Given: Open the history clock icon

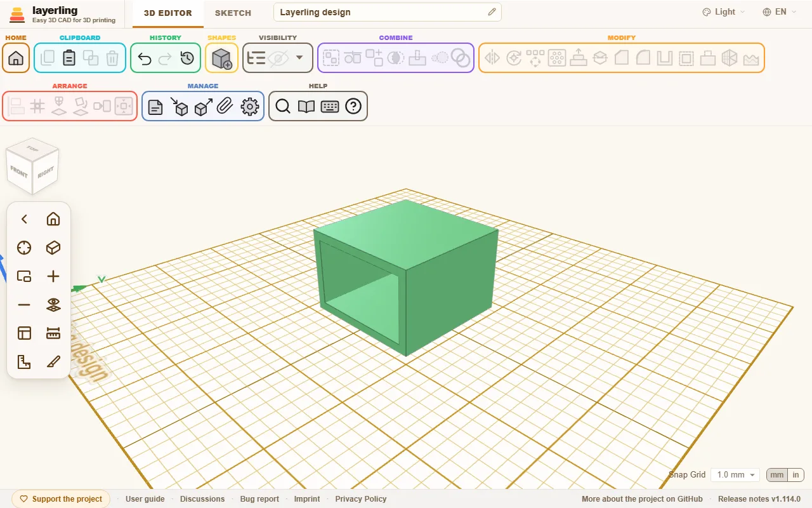Looking at the screenshot, I should pyautogui.click(x=187, y=58).
